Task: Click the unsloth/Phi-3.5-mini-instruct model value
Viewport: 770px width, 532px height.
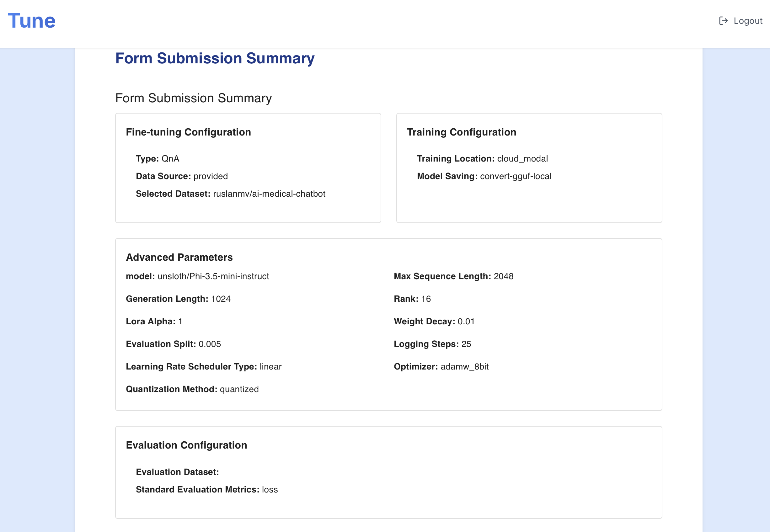Action: 213,276
